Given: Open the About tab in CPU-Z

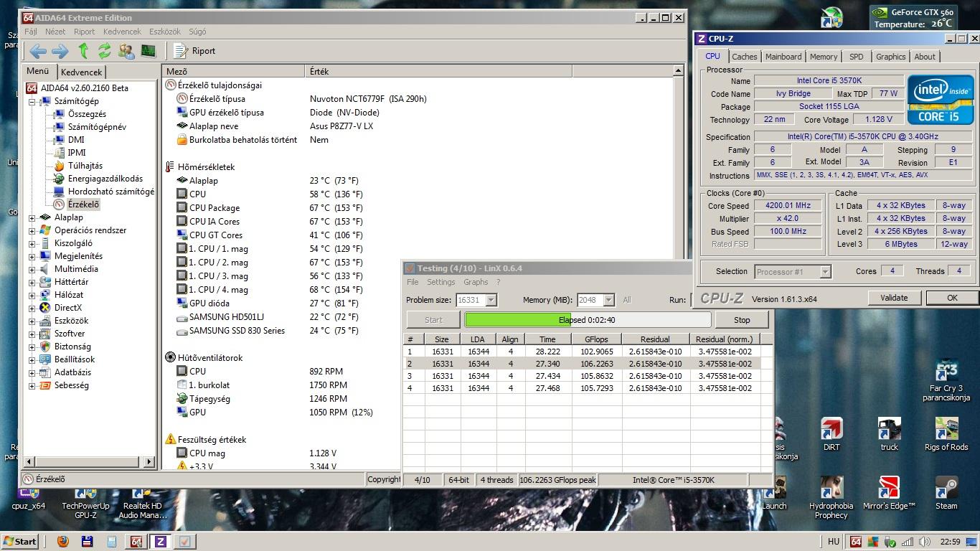Looking at the screenshot, I should (925, 57).
